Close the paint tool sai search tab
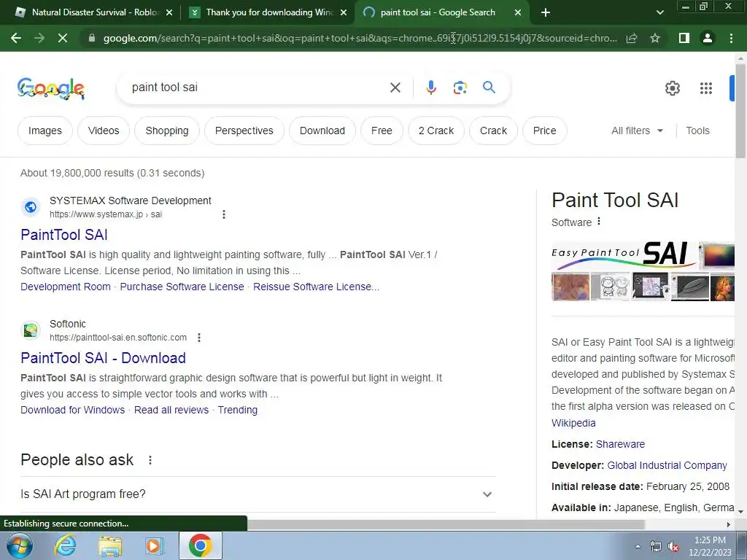747x560 pixels. coord(518,13)
